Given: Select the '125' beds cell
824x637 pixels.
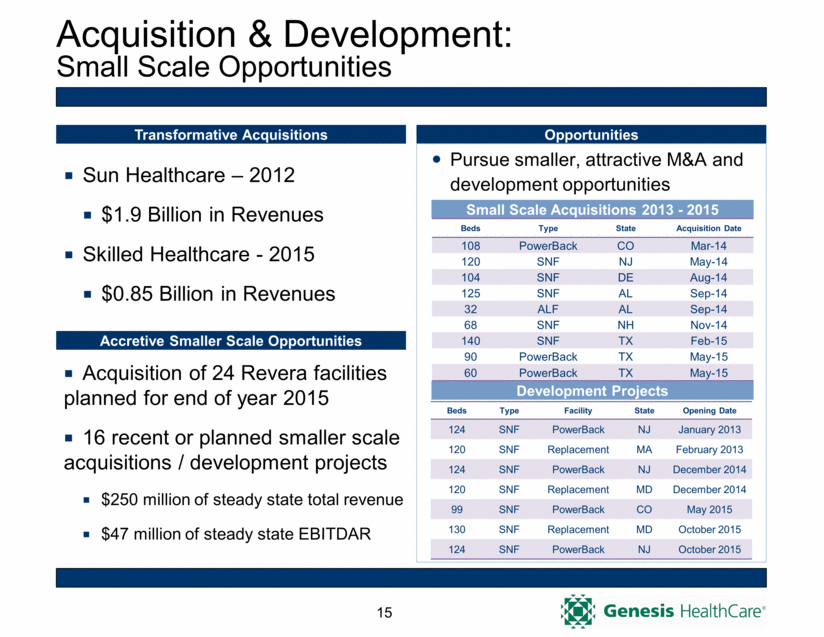Looking at the screenshot, I should point(470,293).
